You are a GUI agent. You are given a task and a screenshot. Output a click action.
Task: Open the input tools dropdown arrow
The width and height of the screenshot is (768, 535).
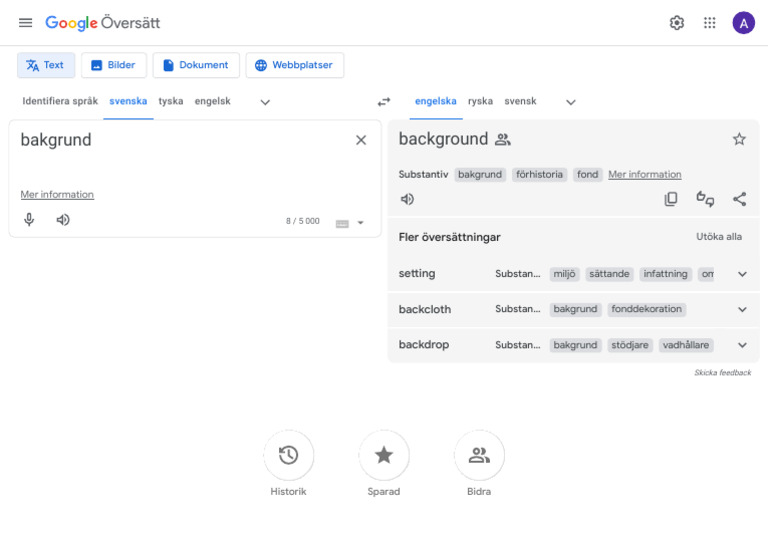pos(360,223)
